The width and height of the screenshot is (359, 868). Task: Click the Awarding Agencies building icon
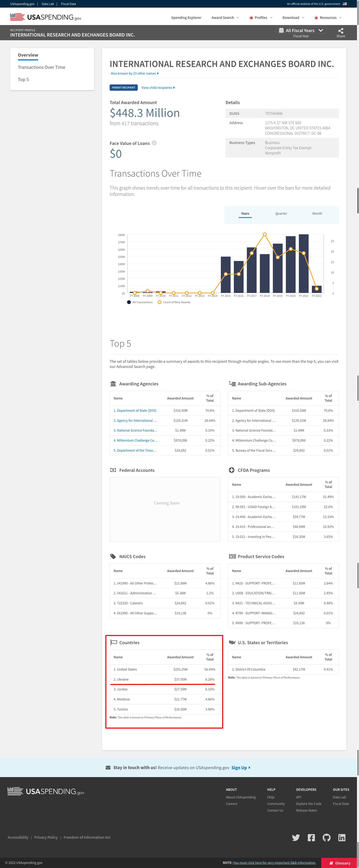tap(113, 384)
